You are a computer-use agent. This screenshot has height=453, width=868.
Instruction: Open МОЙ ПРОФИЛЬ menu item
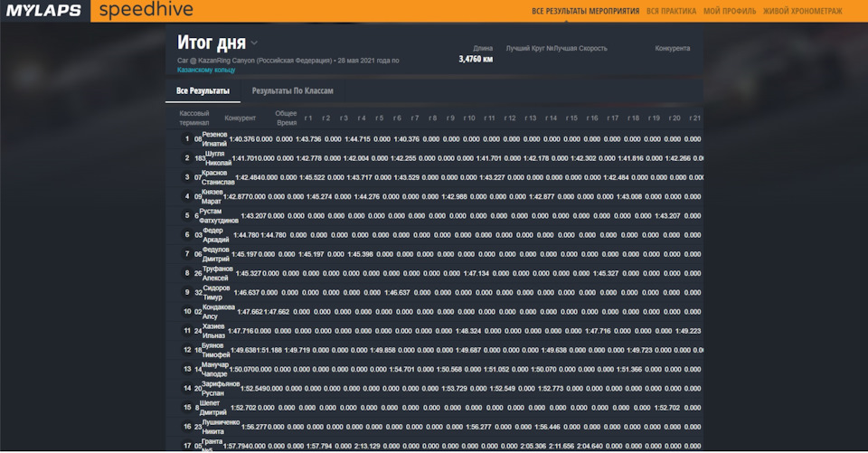coord(729,11)
